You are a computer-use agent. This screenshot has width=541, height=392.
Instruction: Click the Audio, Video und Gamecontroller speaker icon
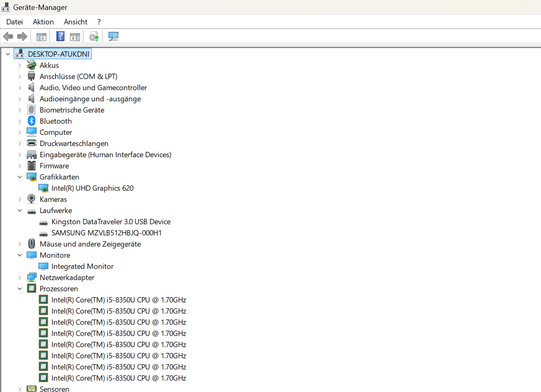coord(31,87)
